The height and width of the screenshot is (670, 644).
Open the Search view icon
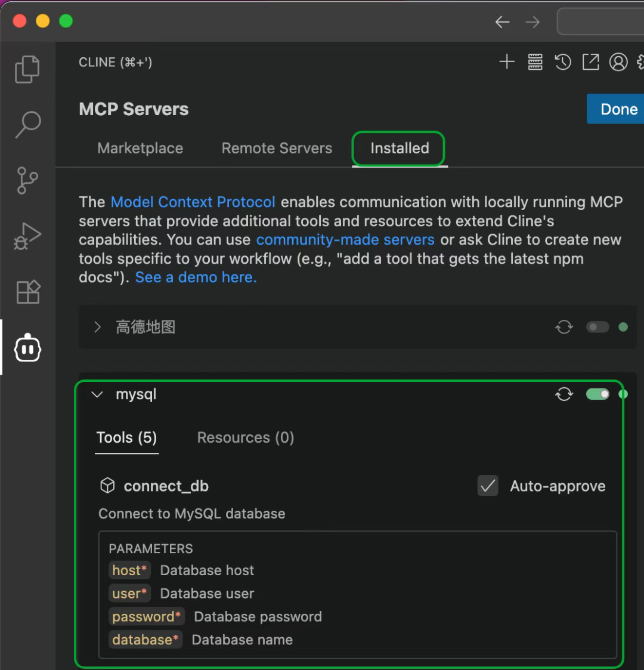point(27,124)
